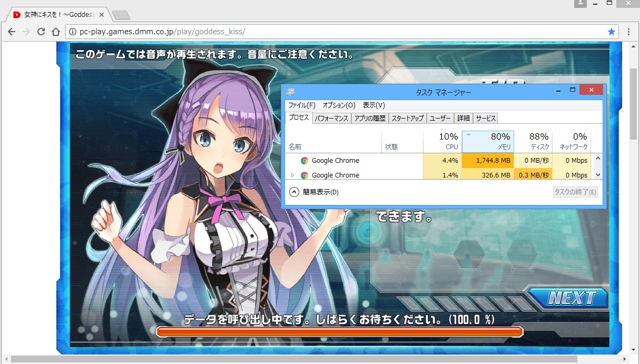Select the 女神にキスを! Goddess tab

(x=58, y=15)
